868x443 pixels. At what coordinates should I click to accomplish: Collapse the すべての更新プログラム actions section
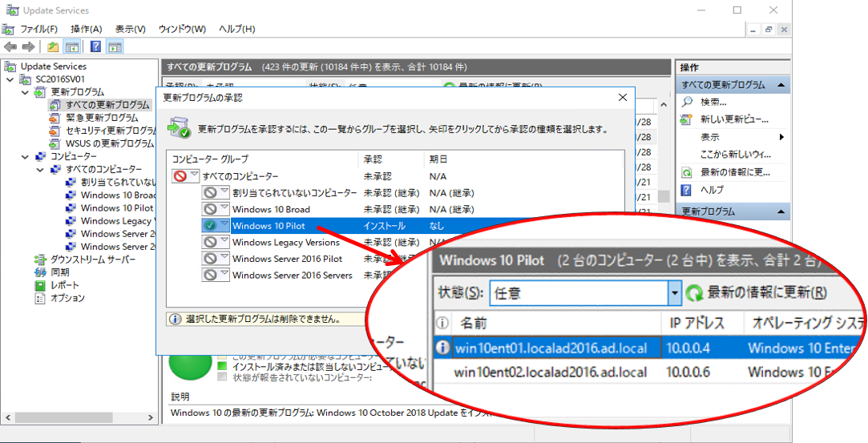[781, 85]
